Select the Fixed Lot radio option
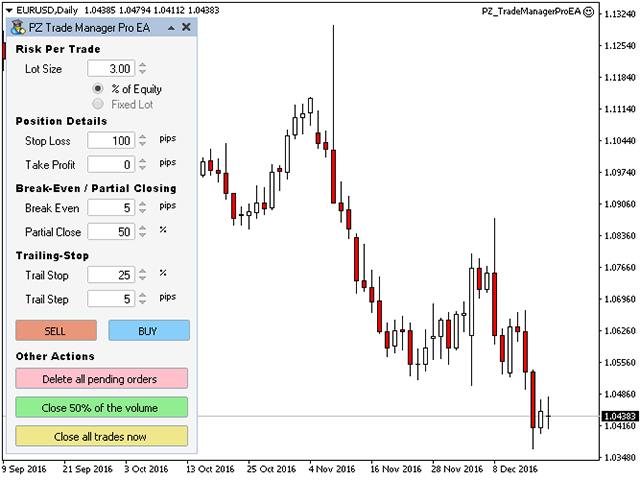Viewport: 640px width, 480px height. point(98,104)
